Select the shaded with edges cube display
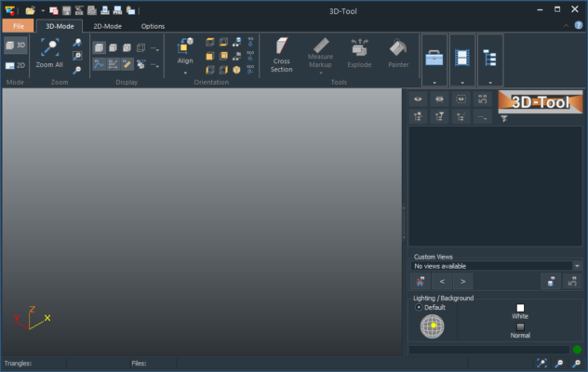This screenshot has height=372, width=588. point(127,47)
